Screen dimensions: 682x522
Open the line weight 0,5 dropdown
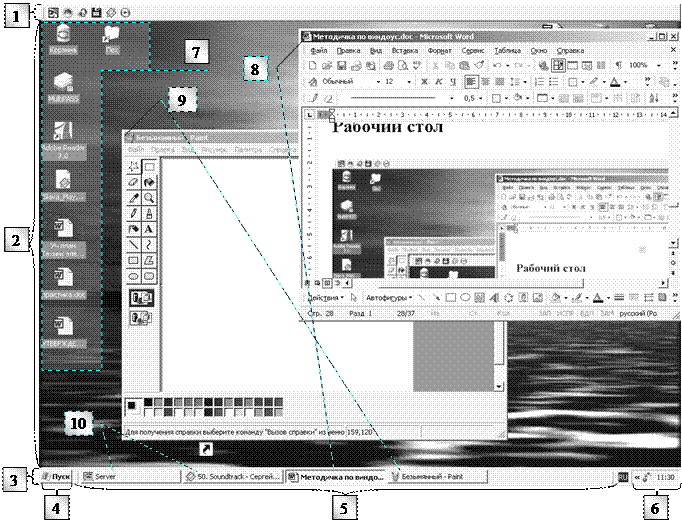click(481, 98)
